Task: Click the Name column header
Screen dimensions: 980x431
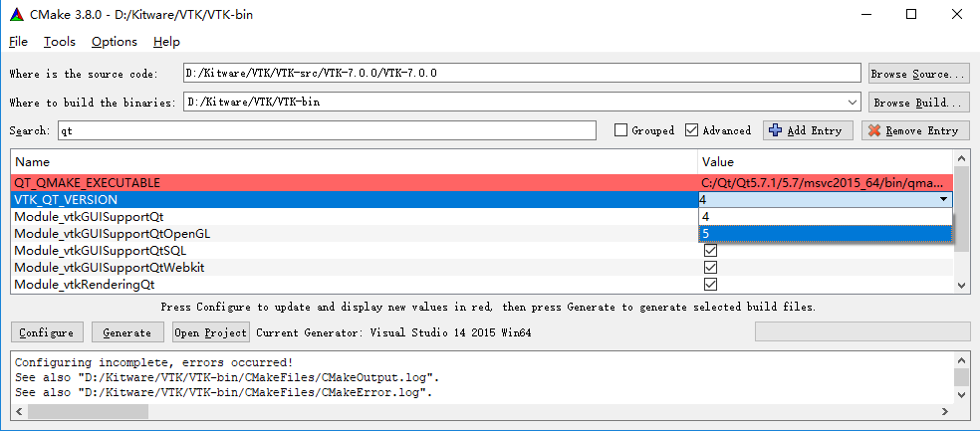Action: 354,162
